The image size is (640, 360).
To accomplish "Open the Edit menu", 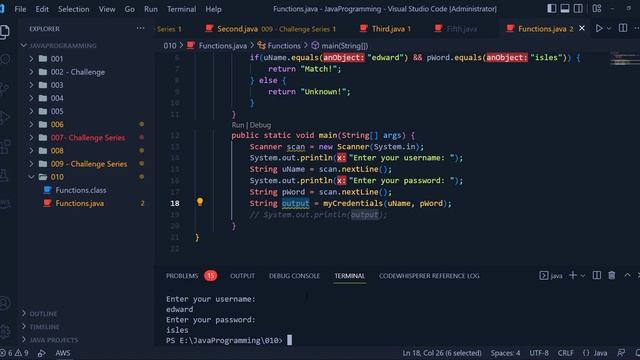I will point(42,9).
